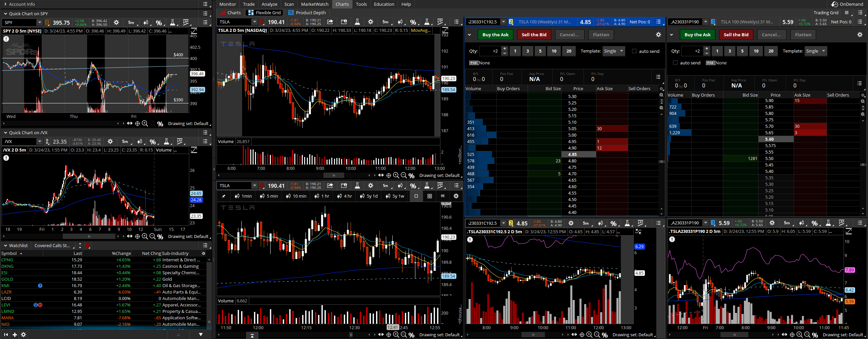868x339 pixels.
Task: Open the actions list menu of upper TSLA chart
Action: tap(456, 22)
